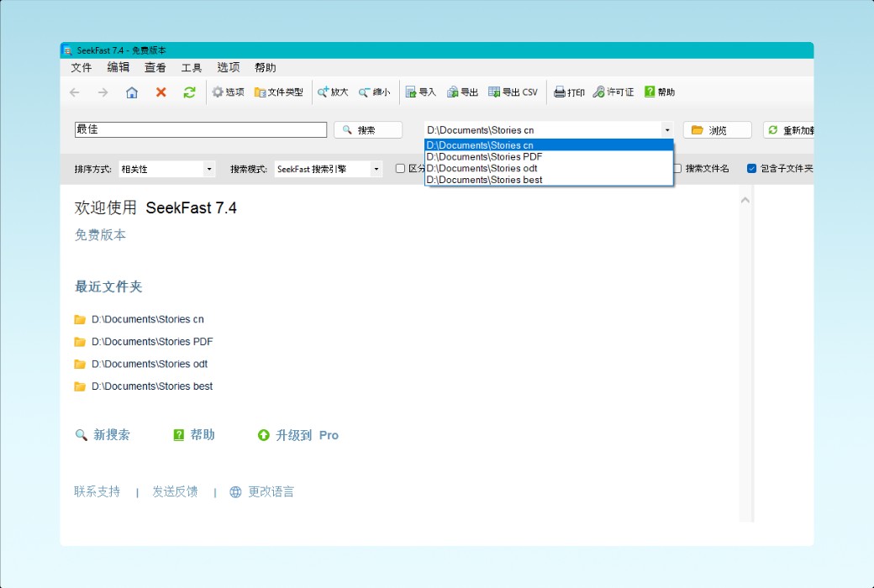The height and width of the screenshot is (588, 874).
Task: Open the 帮助 menu in menu bar
Action: click(x=266, y=67)
